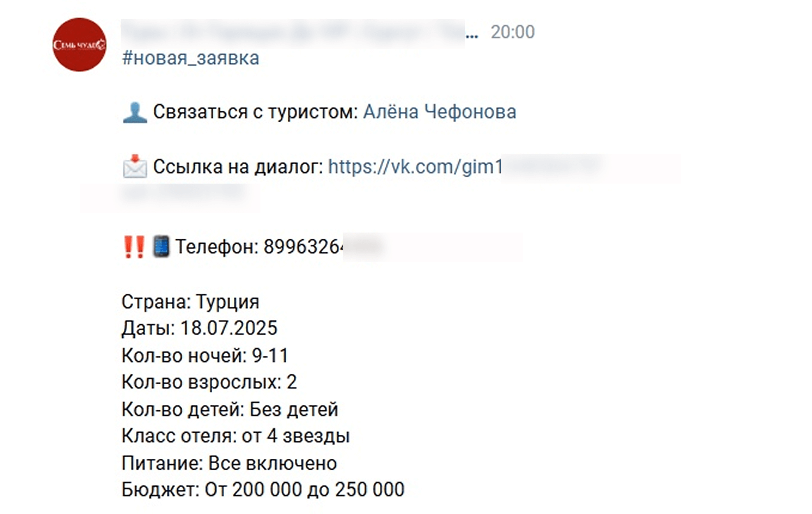Open Алёна Чефонова's profile link
The image size is (812, 514).
pos(439,112)
